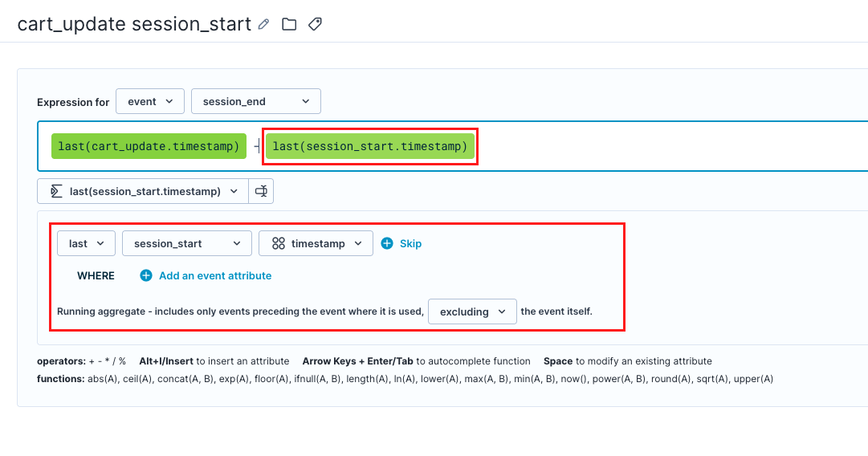The width and height of the screenshot is (868, 456).
Task: Select the last(session_start.timestamp) expression chip
Action: (x=370, y=146)
